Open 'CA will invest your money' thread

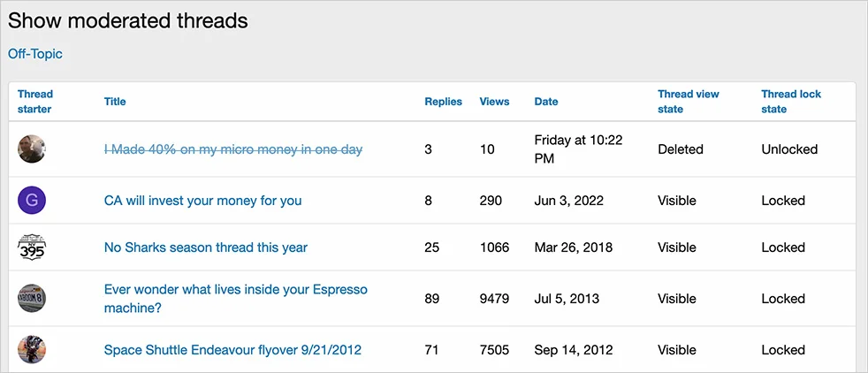pyautogui.click(x=202, y=201)
